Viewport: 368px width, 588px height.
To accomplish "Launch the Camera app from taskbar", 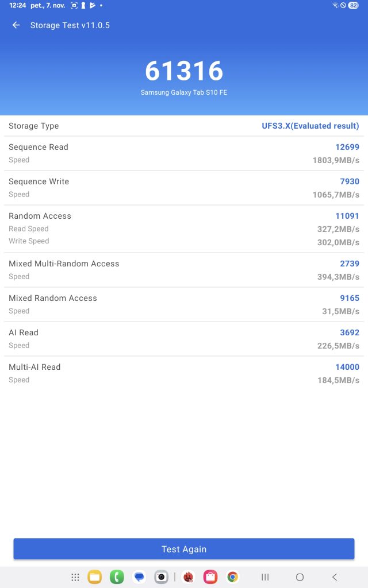I will [x=162, y=577].
